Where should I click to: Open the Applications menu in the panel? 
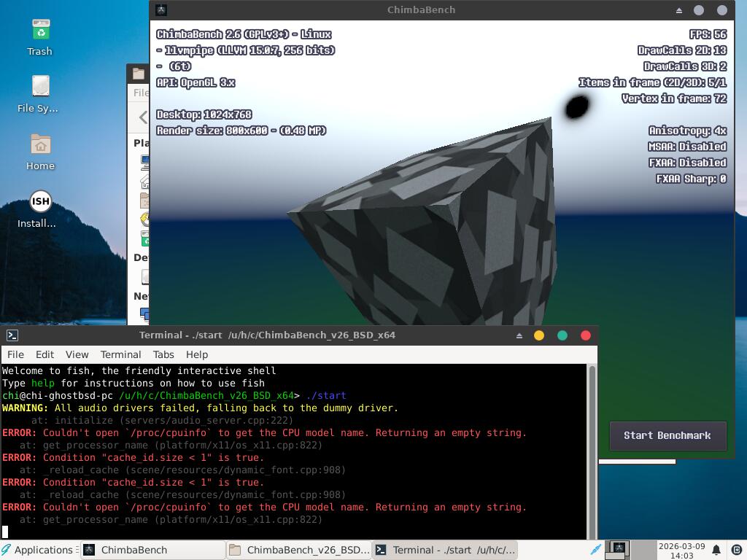point(39,550)
